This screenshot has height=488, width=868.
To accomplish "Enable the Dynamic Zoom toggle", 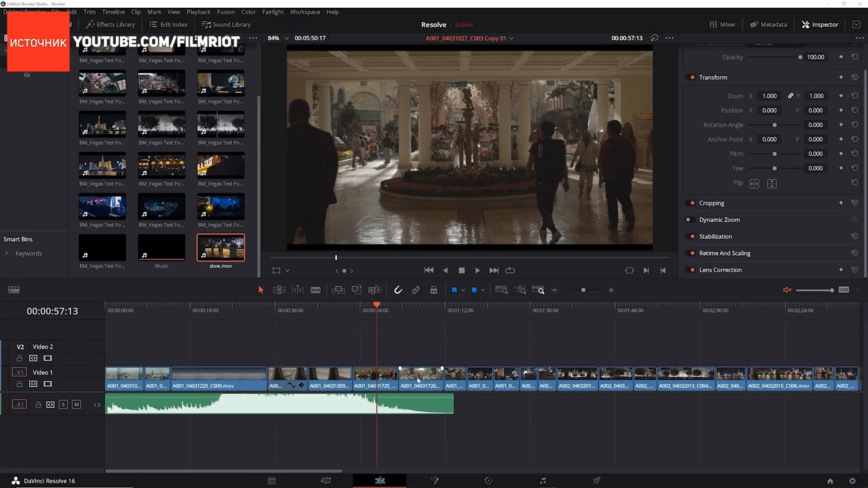I will pos(689,220).
